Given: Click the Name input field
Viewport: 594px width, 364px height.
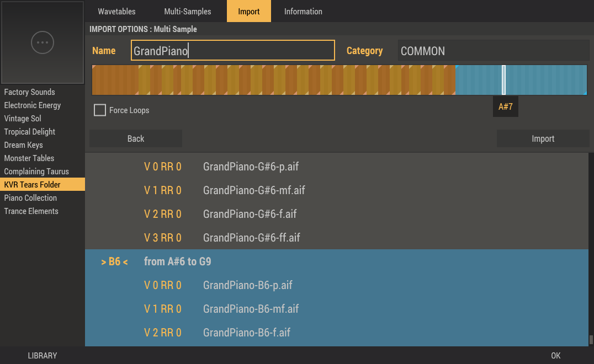Looking at the screenshot, I should tap(233, 51).
